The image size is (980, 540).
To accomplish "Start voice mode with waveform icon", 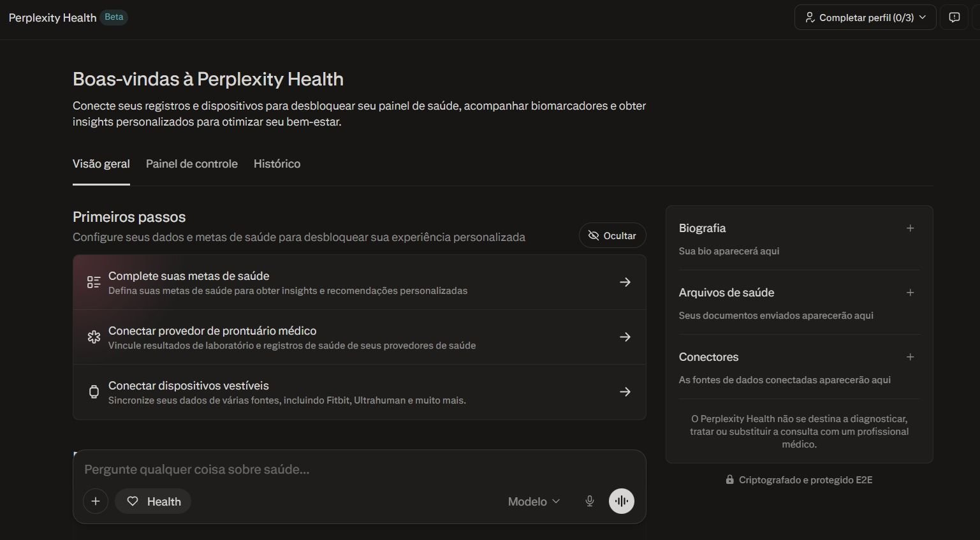I will [x=621, y=501].
